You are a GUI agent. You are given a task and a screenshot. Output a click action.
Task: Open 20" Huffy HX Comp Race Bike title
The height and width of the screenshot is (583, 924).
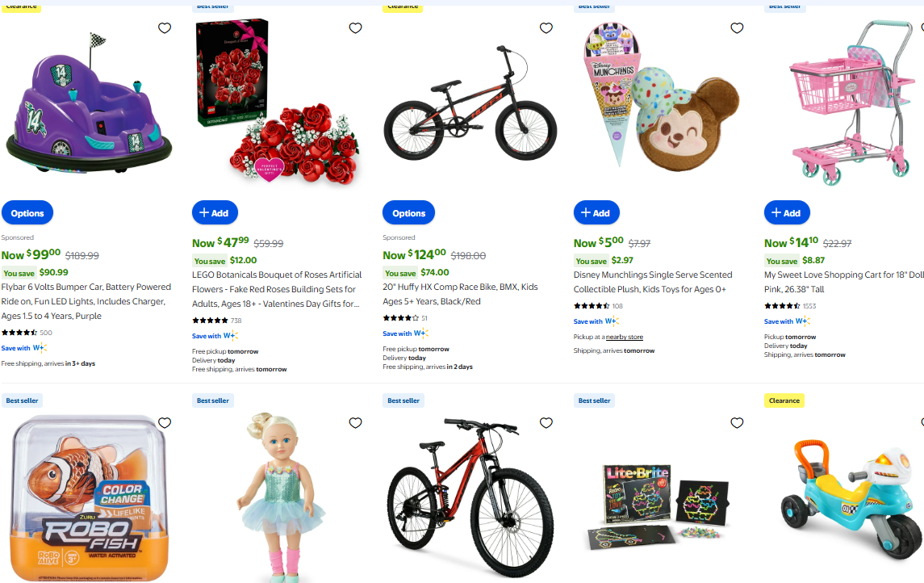460,294
